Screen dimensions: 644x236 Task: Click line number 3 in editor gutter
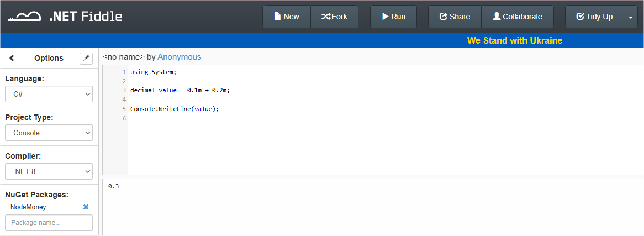point(124,91)
